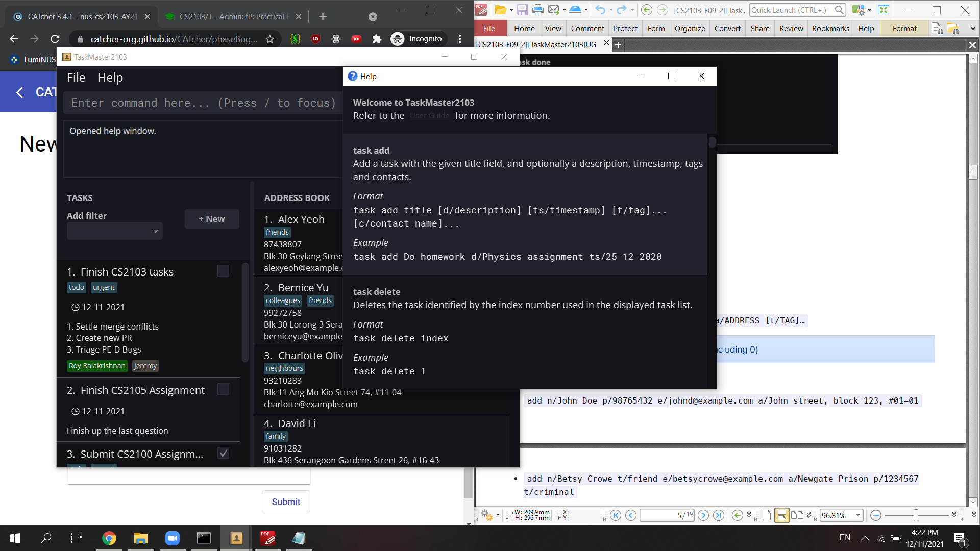
Task: Click the Save icon in PDF editor toolbar
Action: (x=522, y=10)
